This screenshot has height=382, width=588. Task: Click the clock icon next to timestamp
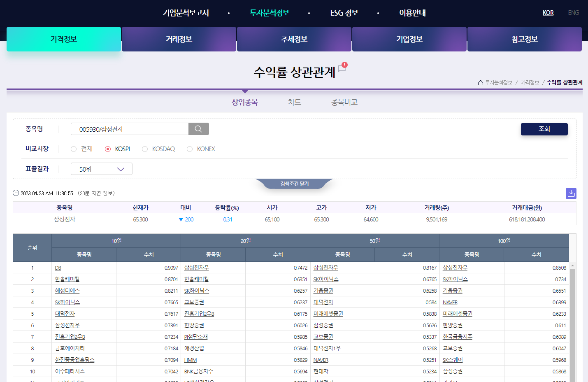pos(16,193)
